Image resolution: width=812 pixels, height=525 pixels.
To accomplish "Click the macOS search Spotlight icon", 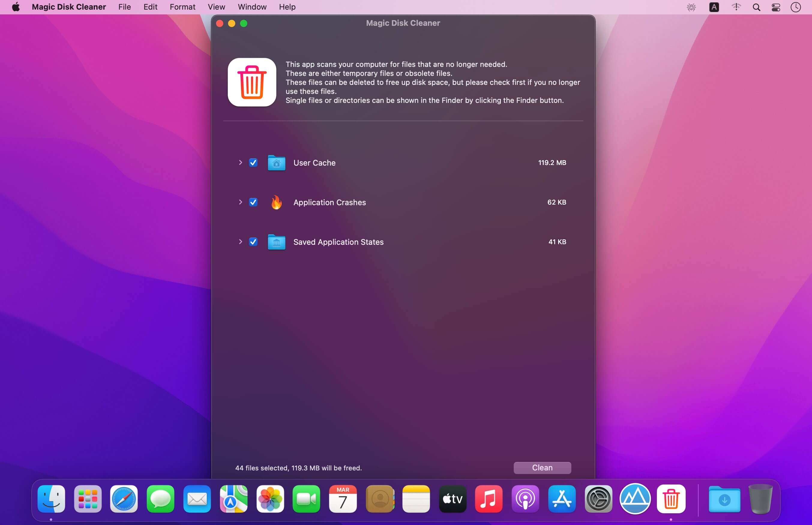I will pos(758,7).
